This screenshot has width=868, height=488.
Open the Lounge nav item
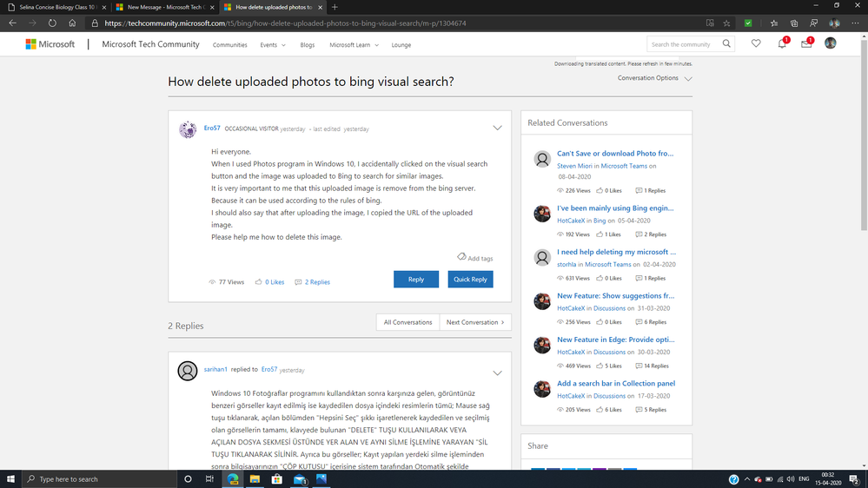[x=401, y=45]
